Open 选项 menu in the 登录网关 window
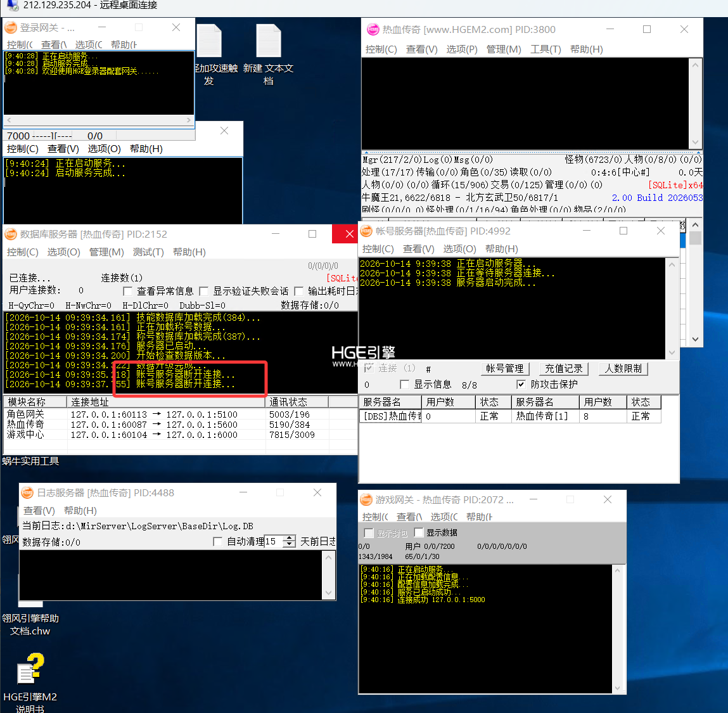 [x=89, y=44]
